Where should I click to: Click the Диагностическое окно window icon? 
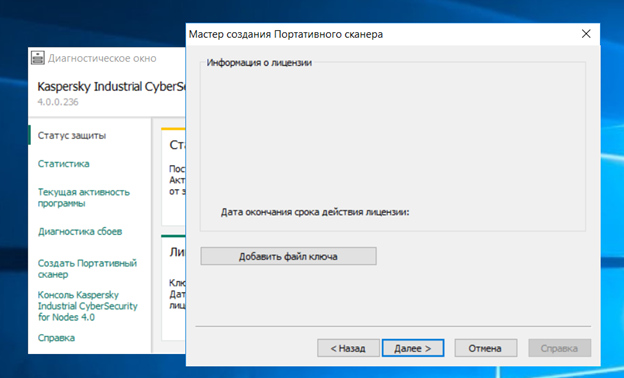[x=38, y=58]
